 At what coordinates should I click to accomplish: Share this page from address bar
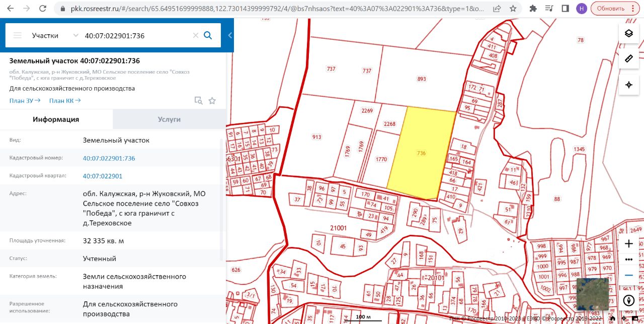point(497,9)
